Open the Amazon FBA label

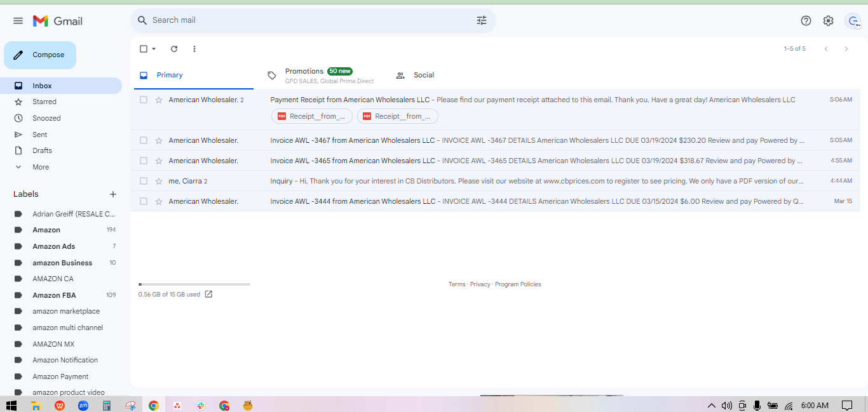[61, 295]
